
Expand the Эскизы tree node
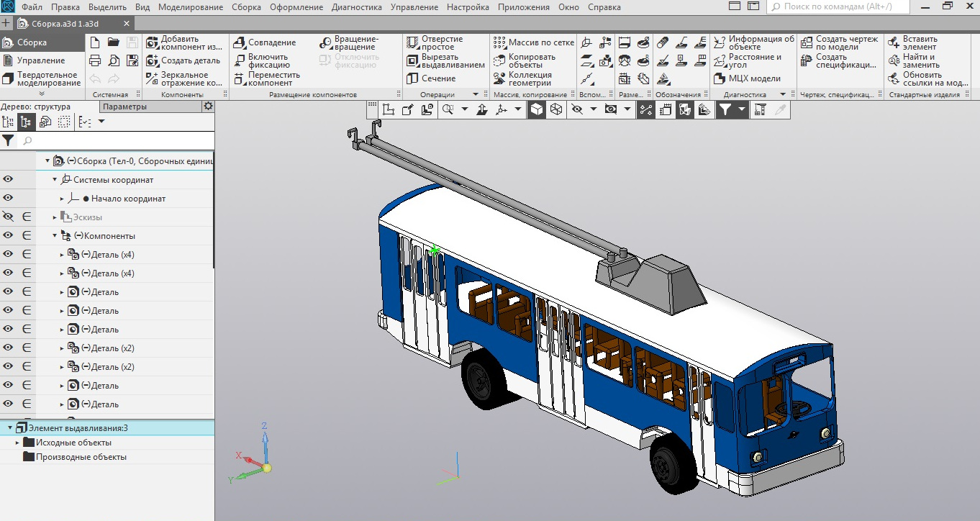[55, 217]
